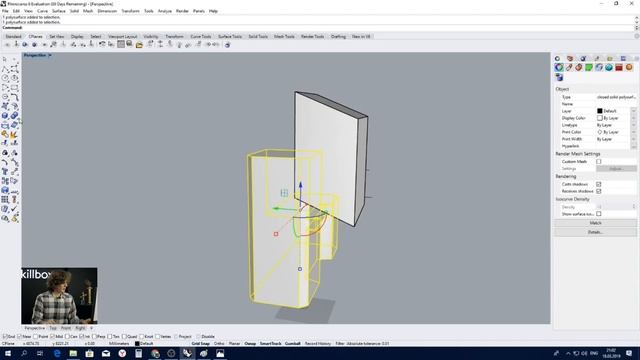This screenshot has width=640, height=360.
Task: Enable the Cen osnap checkbox
Action: click(67, 337)
